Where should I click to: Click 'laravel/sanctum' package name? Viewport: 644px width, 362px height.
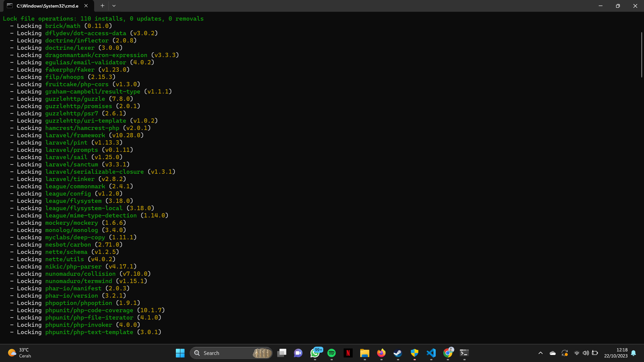pyautogui.click(x=72, y=164)
